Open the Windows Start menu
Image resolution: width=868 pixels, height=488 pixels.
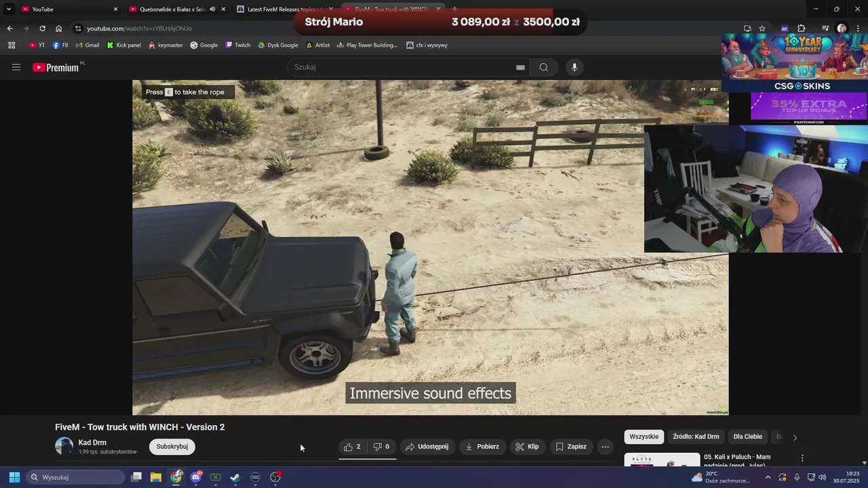pos(14,477)
